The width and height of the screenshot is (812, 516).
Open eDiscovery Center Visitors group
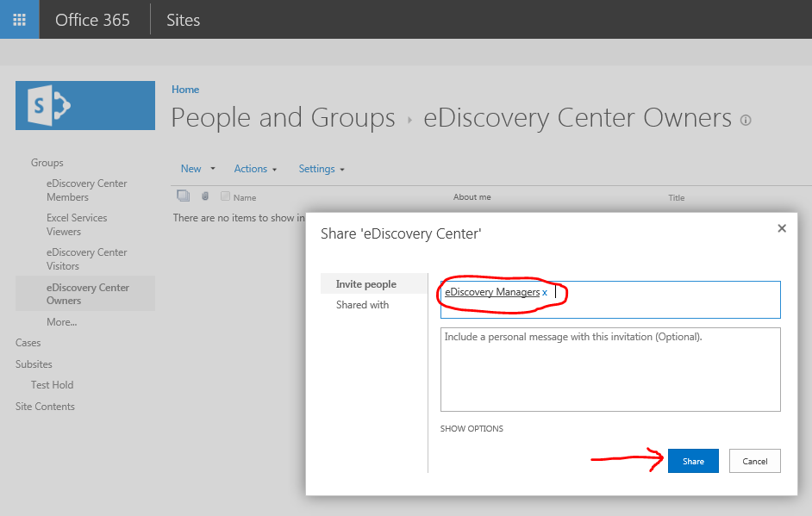[86, 258]
